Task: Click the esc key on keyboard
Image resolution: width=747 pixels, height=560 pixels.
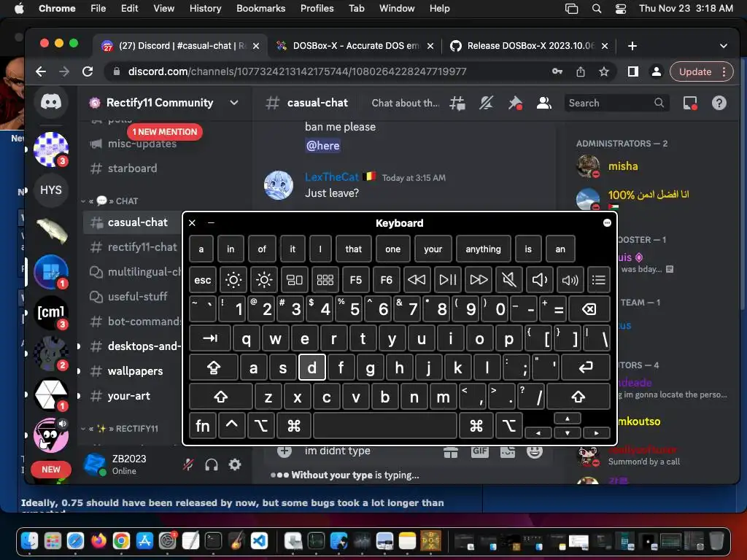Action: [203, 279]
